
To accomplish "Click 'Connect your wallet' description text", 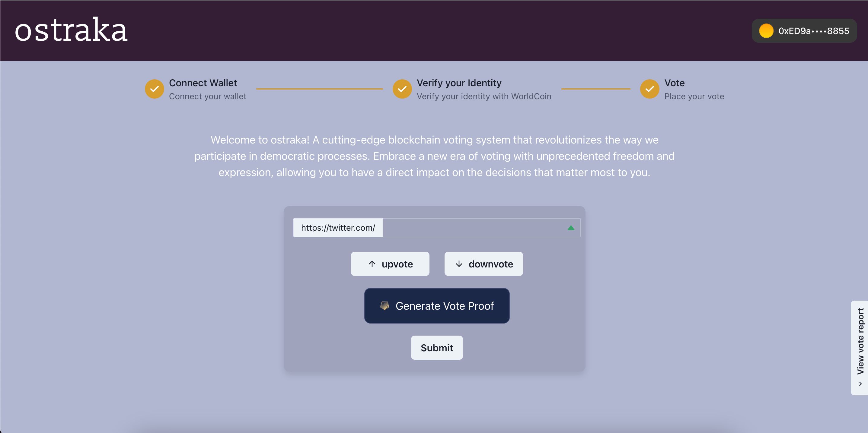I will pyautogui.click(x=208, y=96).
